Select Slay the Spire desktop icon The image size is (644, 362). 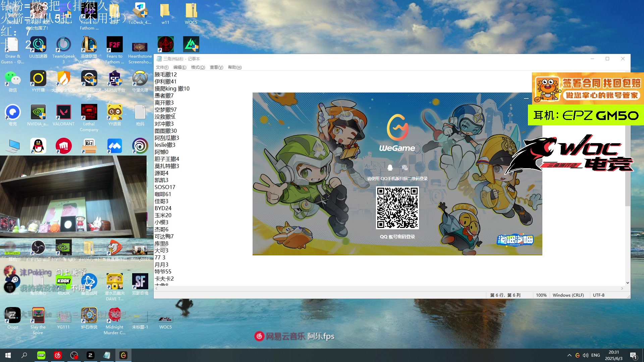38,321
